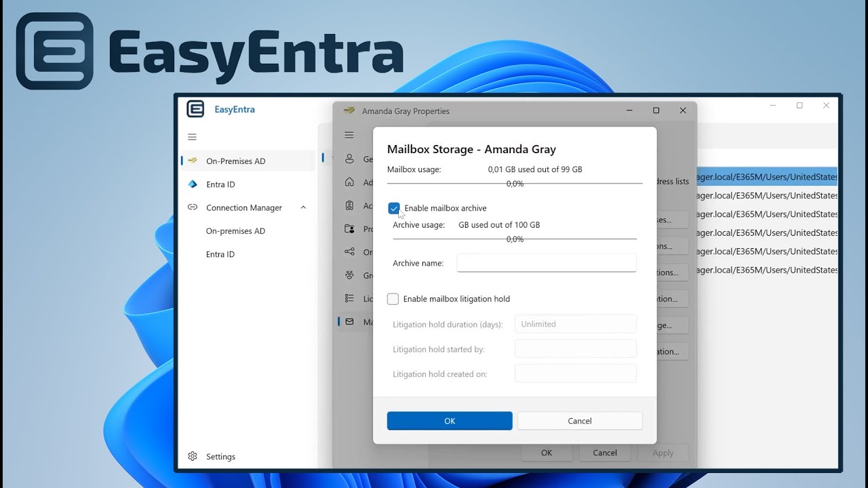The width and height of the screenshot is (868, 488).
Task: Check Enable mailbox litigation hold
Action: [x=393, y=299]
